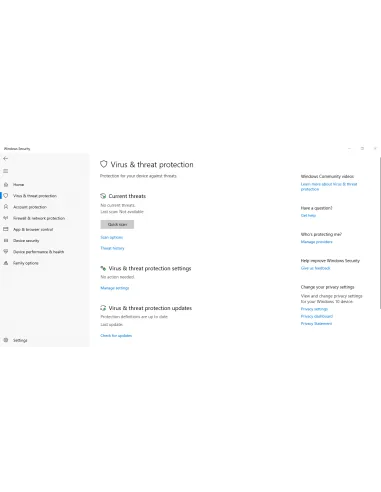Open Learn more about Virus & threat protection link
Screen dimensions: 381x492
coord(329,187)
